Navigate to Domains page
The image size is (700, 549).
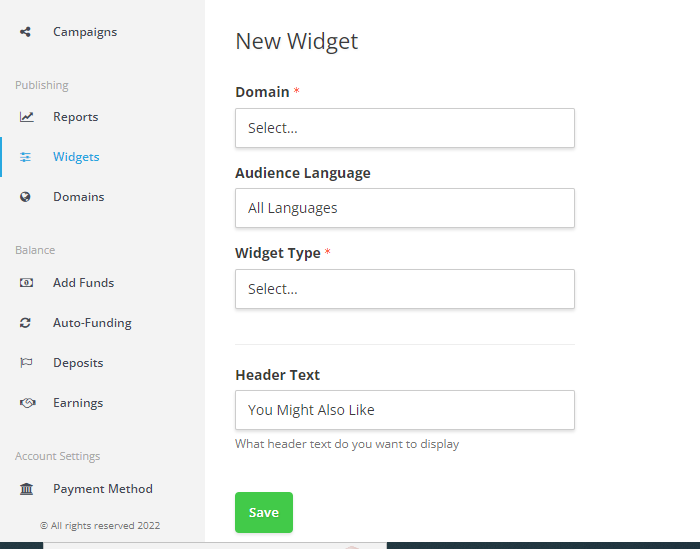point(78,197)
